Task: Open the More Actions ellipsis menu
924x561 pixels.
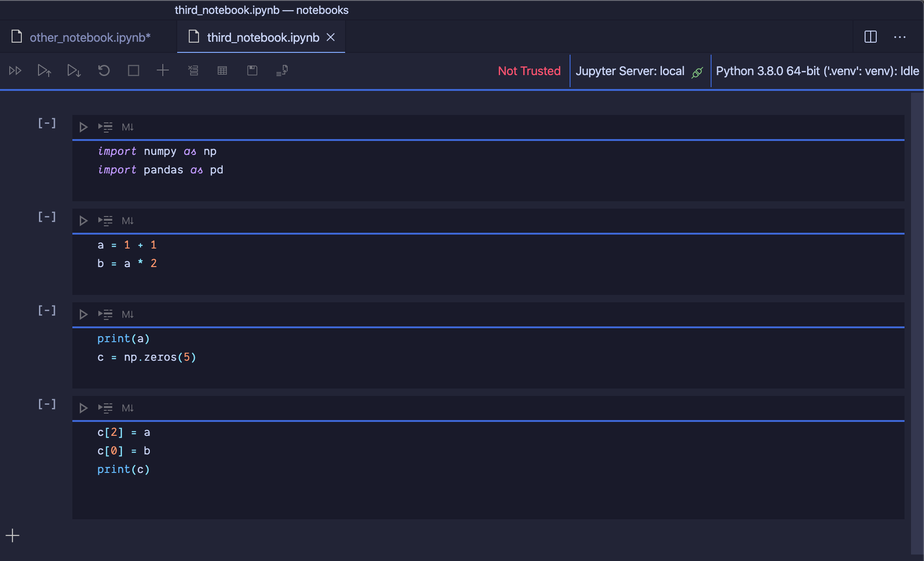Action: [x=899, y=37]
